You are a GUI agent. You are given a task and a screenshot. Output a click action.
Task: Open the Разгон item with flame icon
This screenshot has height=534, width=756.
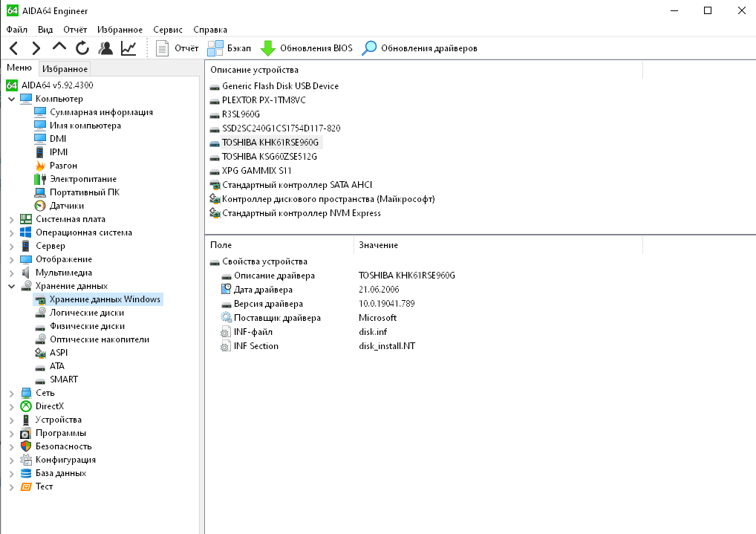coord(63,166)
